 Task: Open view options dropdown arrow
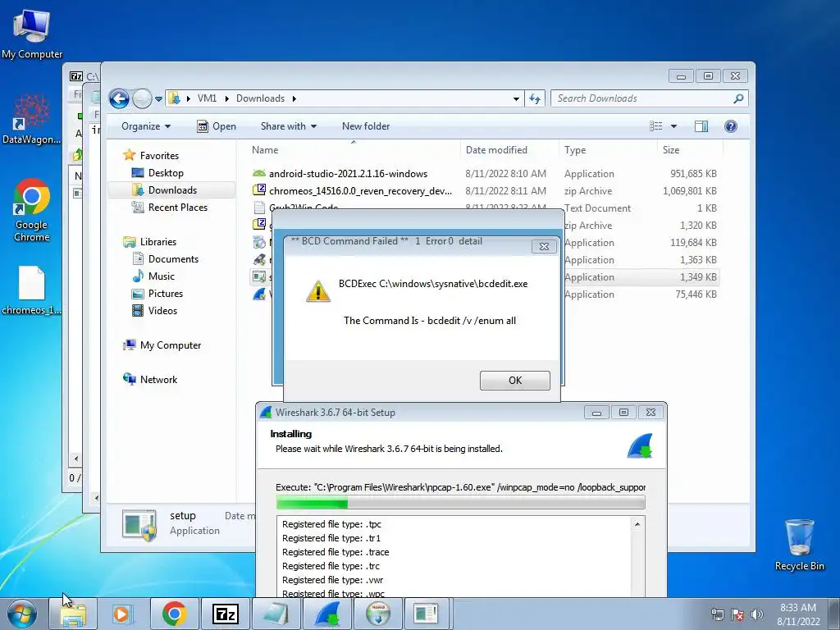pyautogui.click(x=674, y=126)
